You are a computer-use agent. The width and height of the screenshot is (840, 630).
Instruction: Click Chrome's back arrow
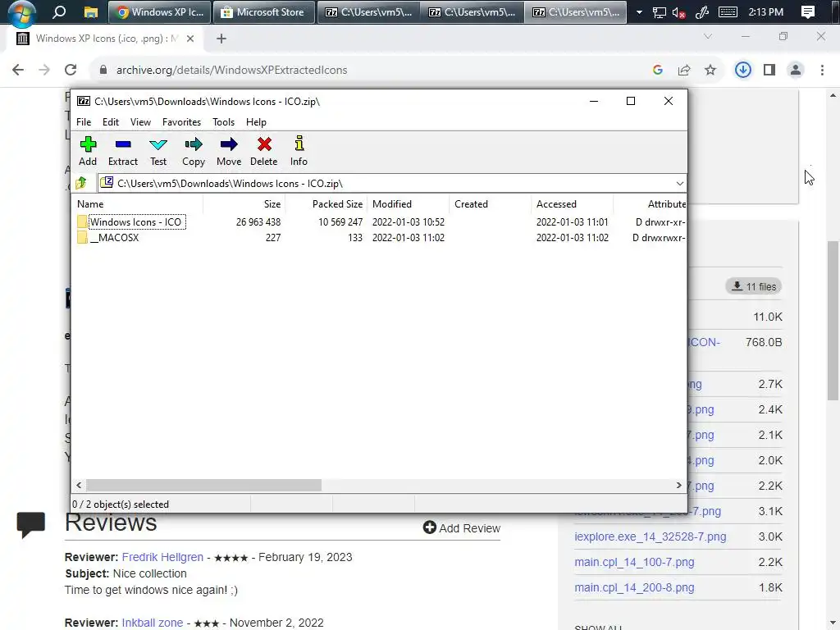(18, 70)
